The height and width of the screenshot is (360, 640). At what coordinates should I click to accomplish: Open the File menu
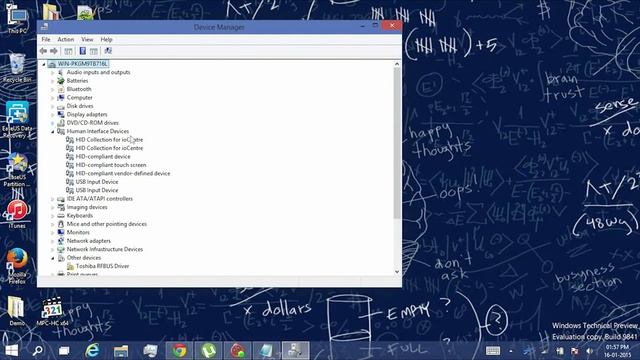point(46,40)
